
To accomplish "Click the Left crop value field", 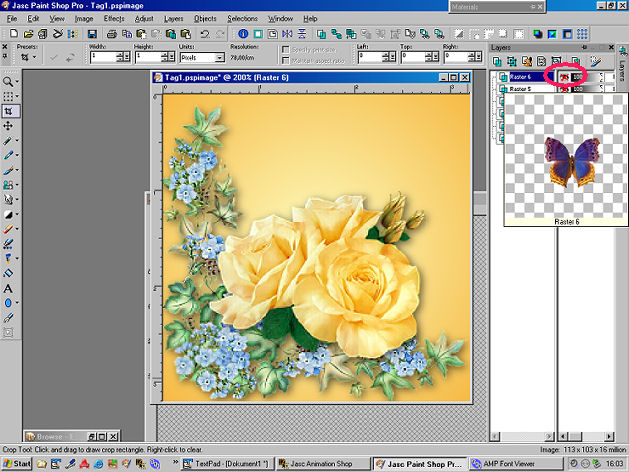I will coord(371,57).
